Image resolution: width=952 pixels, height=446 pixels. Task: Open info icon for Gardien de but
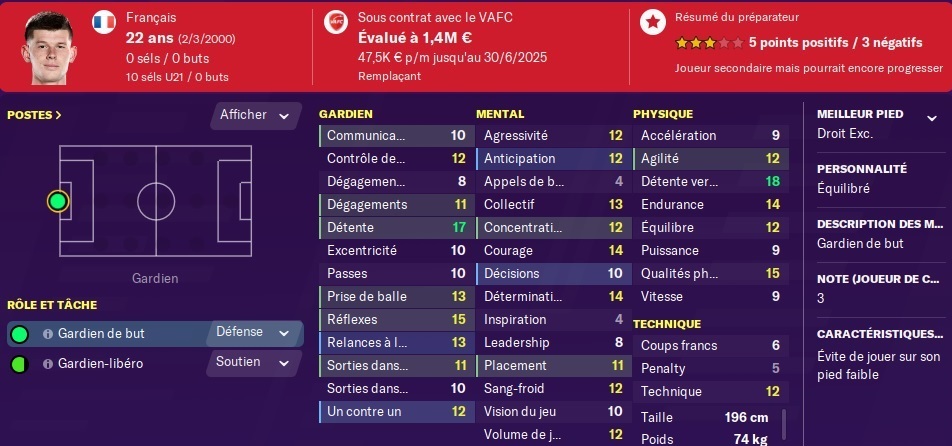point(48,334)
